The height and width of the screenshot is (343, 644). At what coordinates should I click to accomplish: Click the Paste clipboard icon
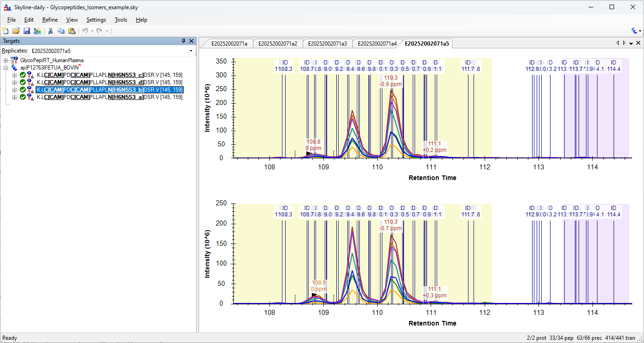(x=72, y=31)
